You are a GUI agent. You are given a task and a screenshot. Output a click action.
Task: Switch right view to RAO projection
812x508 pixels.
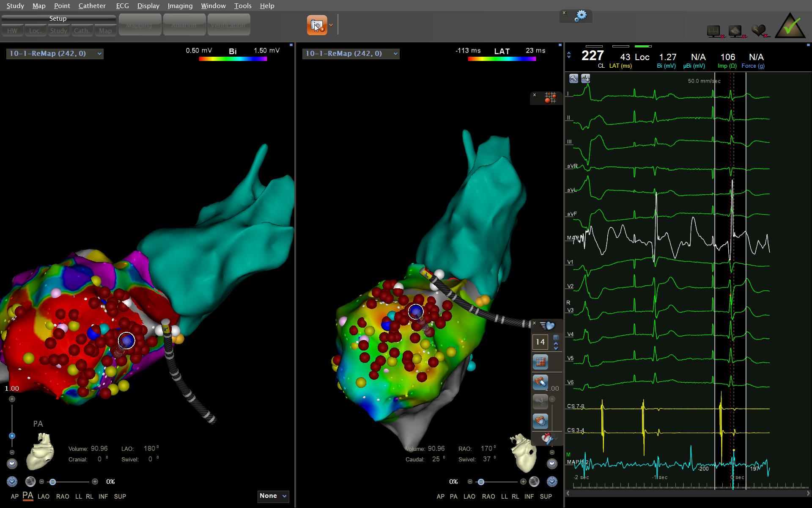488,496
